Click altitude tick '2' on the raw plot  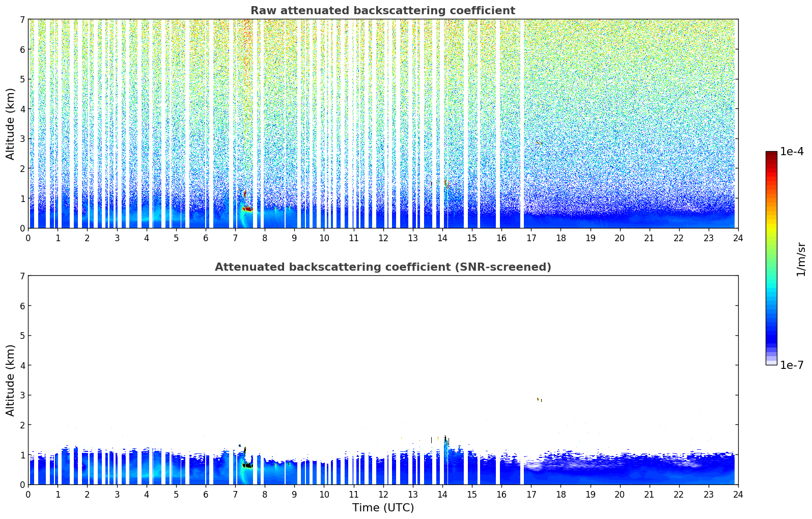[x=22, y=168]
